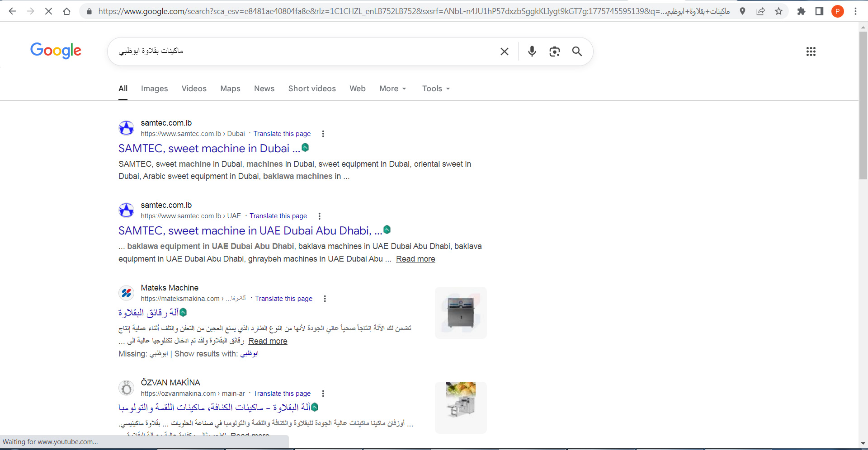Clear the search box with the X
868x450 pixels.
[505, 52]
